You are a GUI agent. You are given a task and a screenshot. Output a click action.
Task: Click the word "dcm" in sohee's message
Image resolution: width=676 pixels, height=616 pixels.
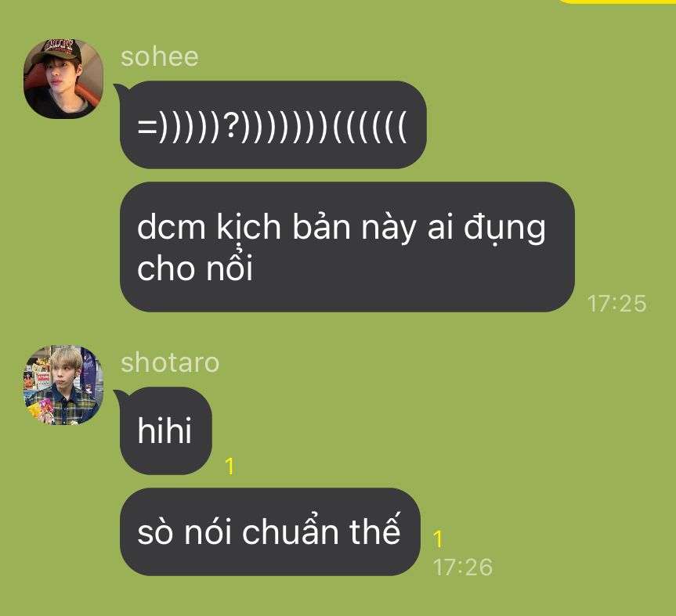click(x=172, y=227)
